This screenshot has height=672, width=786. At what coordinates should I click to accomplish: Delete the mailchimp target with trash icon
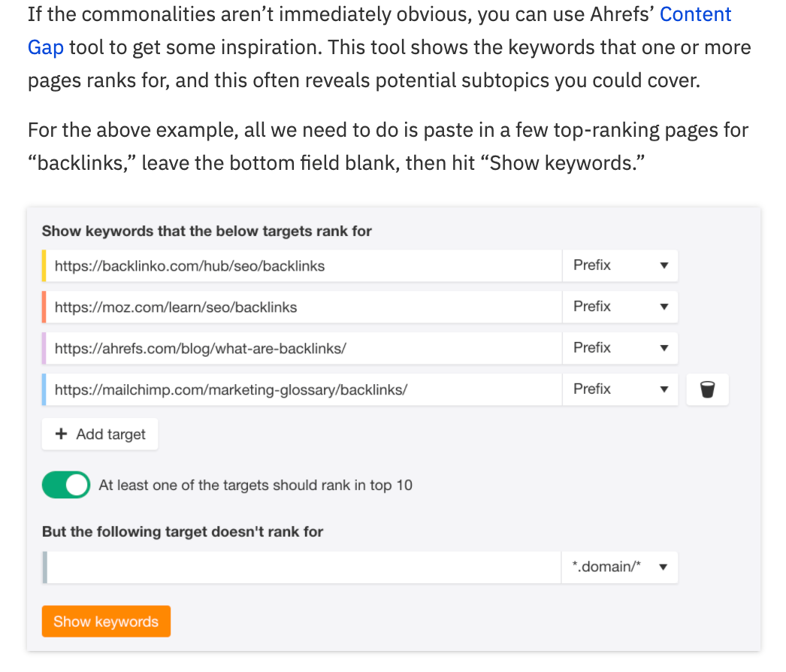[707, 389]
